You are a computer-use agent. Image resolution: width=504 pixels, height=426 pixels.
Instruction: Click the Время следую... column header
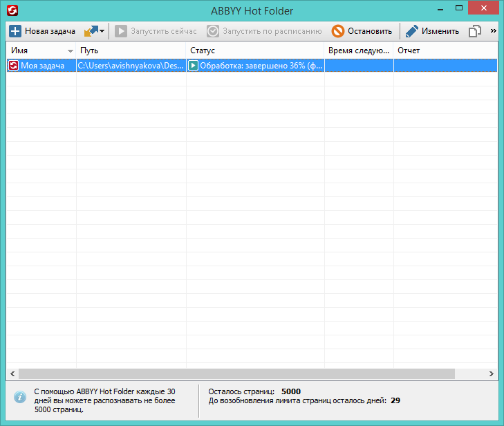359,50
